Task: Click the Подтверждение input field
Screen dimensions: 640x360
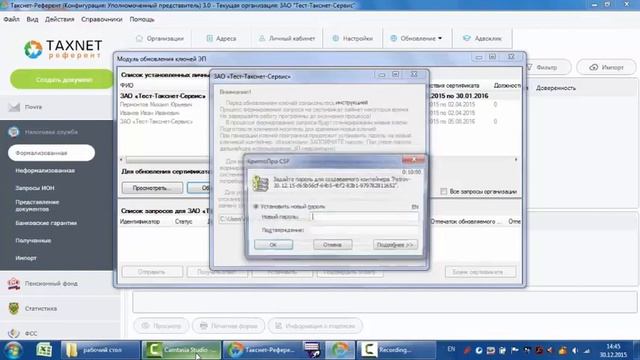Action: [364, 230]
